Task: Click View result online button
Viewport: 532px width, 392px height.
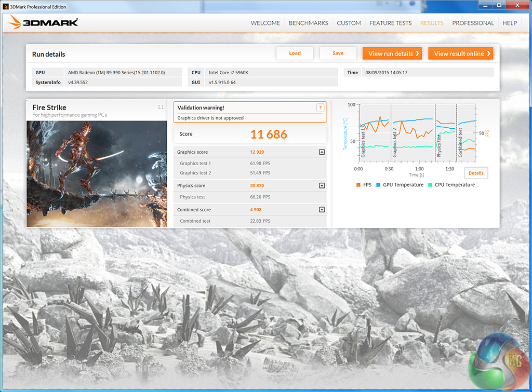Action: [x=460, y=53]
